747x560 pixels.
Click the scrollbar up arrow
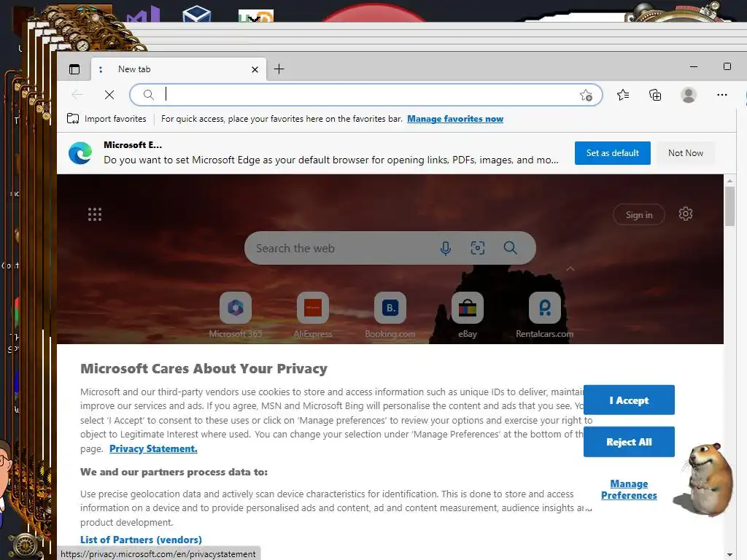click(729, 182)
